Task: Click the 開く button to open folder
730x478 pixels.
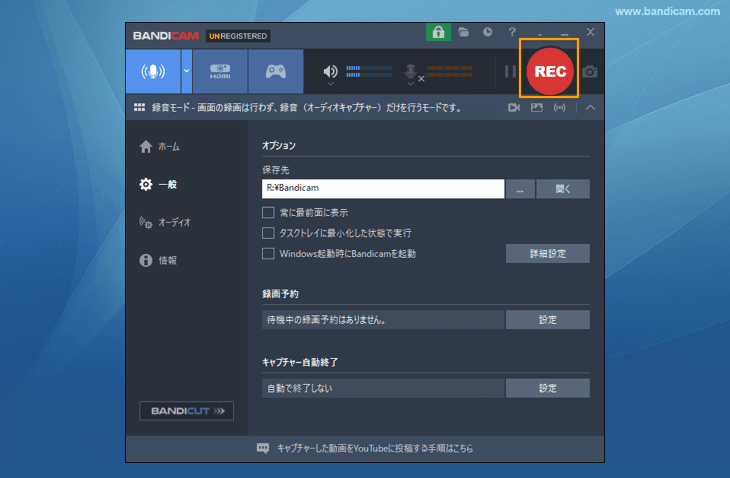Action: point(563,189)
